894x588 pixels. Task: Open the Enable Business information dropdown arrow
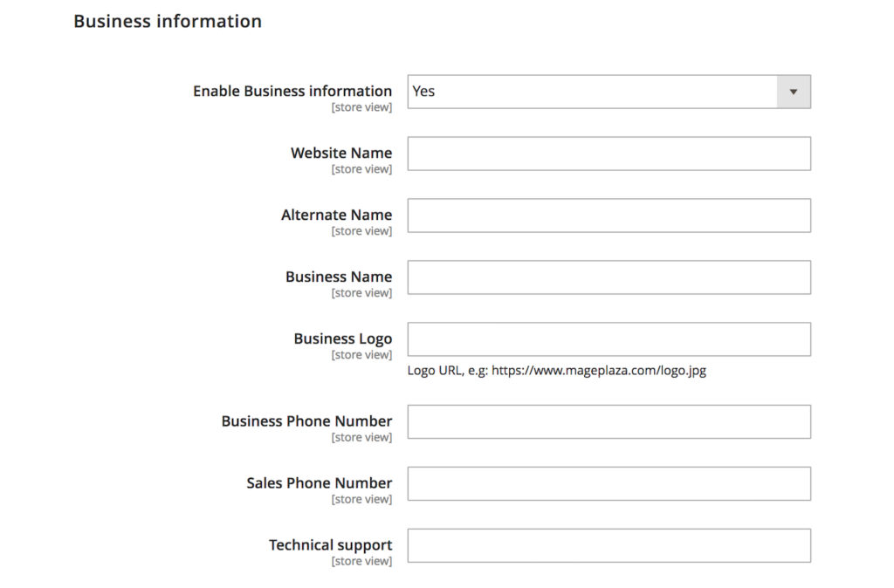coord(793,92)
